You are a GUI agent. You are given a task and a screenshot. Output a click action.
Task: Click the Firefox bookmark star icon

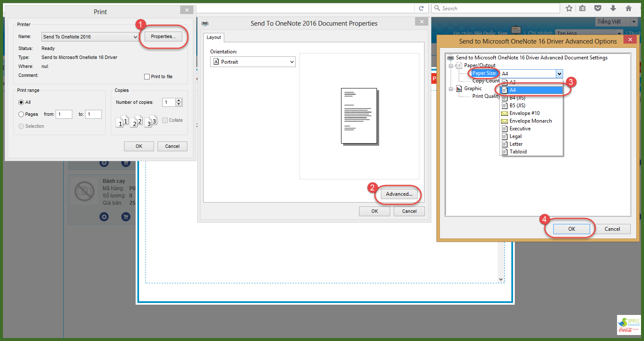pos(569,8)
